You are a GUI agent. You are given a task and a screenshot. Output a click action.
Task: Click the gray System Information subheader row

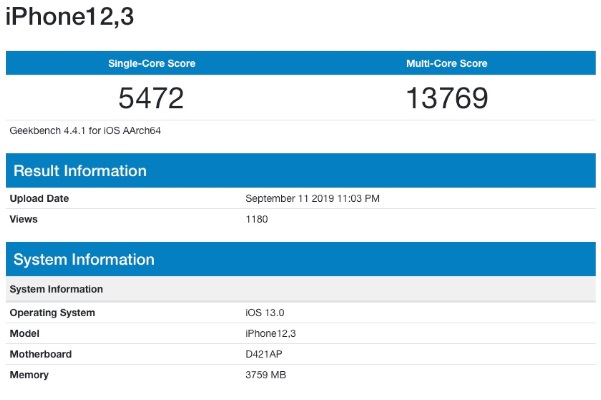(301, 289)
